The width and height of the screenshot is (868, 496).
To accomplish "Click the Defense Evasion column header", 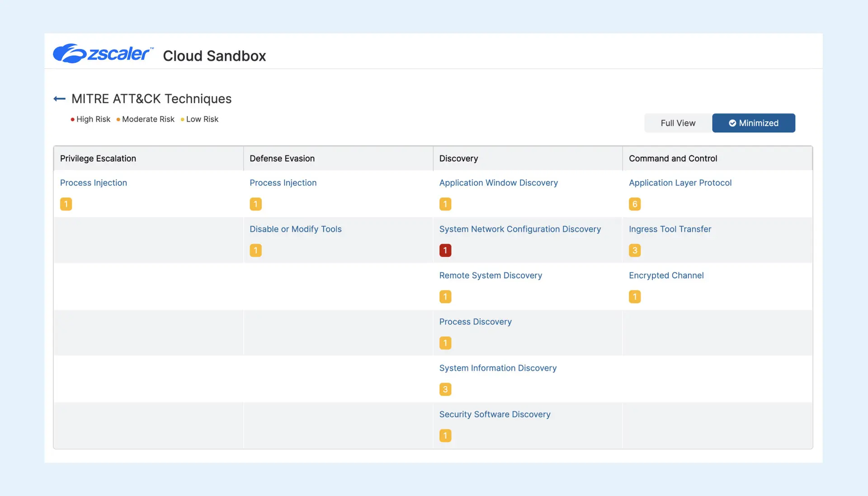I will [x=338, y=158].
